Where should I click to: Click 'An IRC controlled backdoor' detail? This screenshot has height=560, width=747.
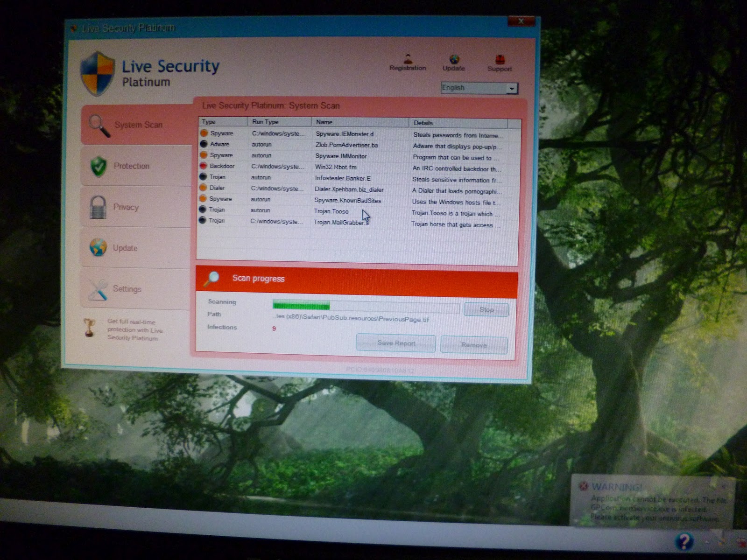457,169
